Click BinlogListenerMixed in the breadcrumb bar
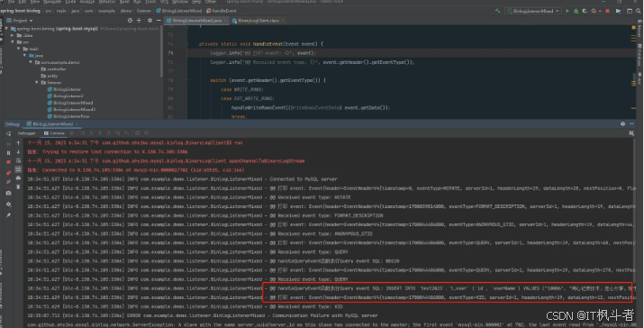Screen dimensions: 644x328 pyautogui.click(x=179, y=11)
